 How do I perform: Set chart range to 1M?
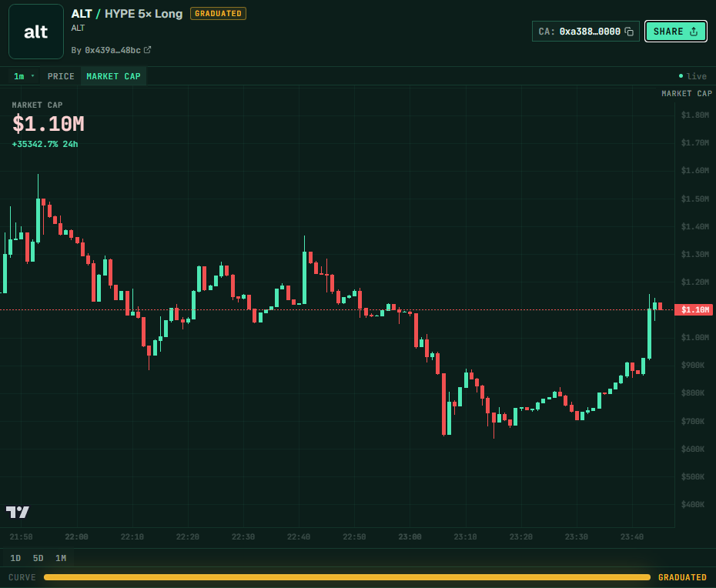(x=61, y=558)
